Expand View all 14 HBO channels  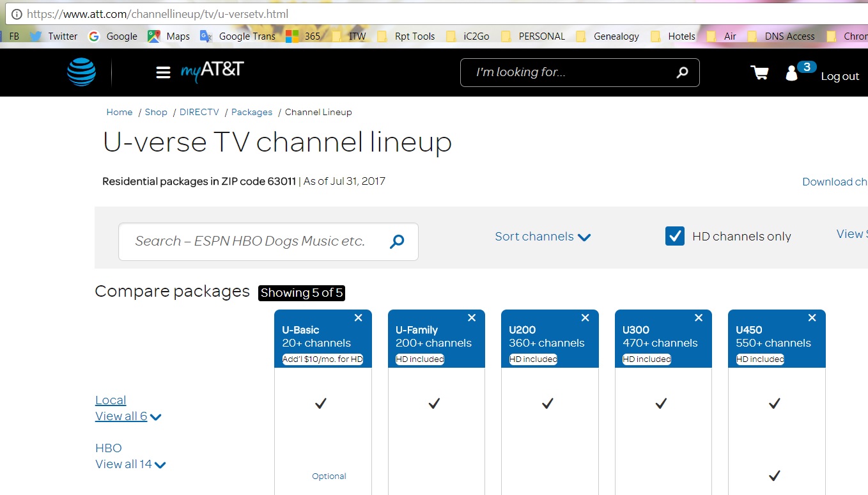pyautogui.click(x=130, y=464)
